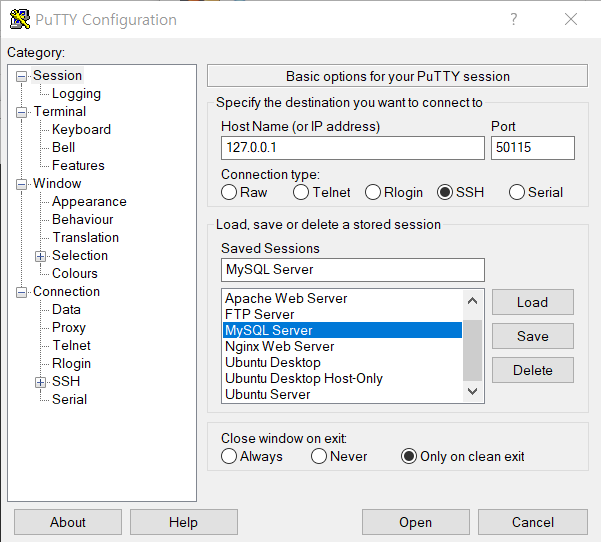This screenshot has height=542, width=601.
Task: Click the session list scroll up arrow
Action: pyautogui.click(x=473, y=301)
